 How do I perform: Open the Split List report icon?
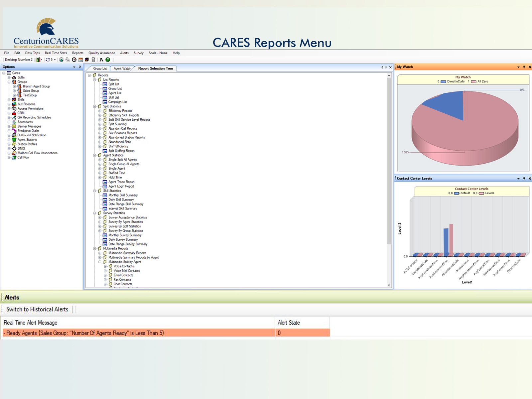[x=105, y=84]
